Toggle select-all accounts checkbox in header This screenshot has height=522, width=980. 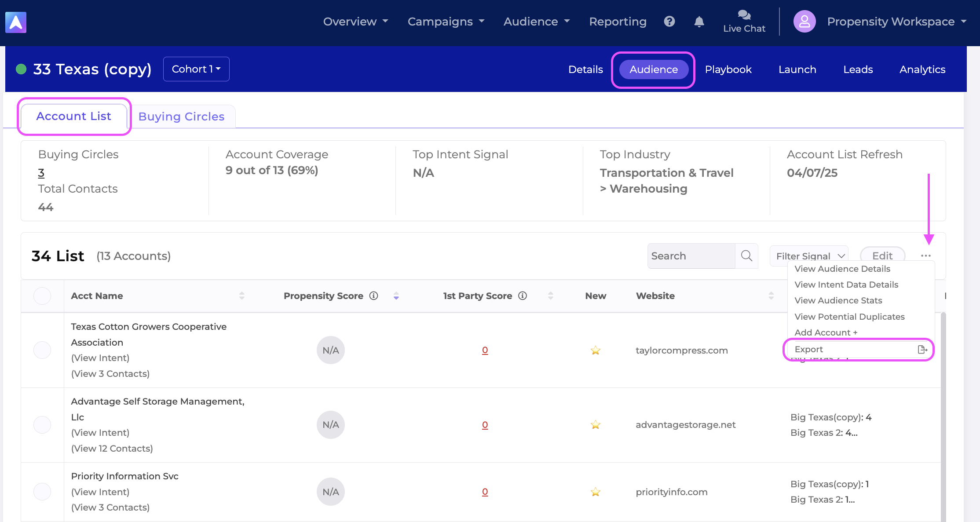[42, 296]
